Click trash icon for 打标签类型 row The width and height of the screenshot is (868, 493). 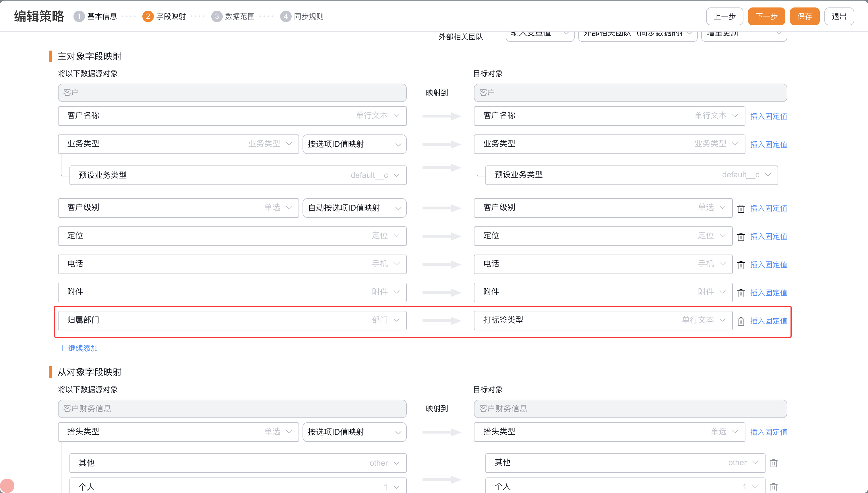(x=741, y=321)
